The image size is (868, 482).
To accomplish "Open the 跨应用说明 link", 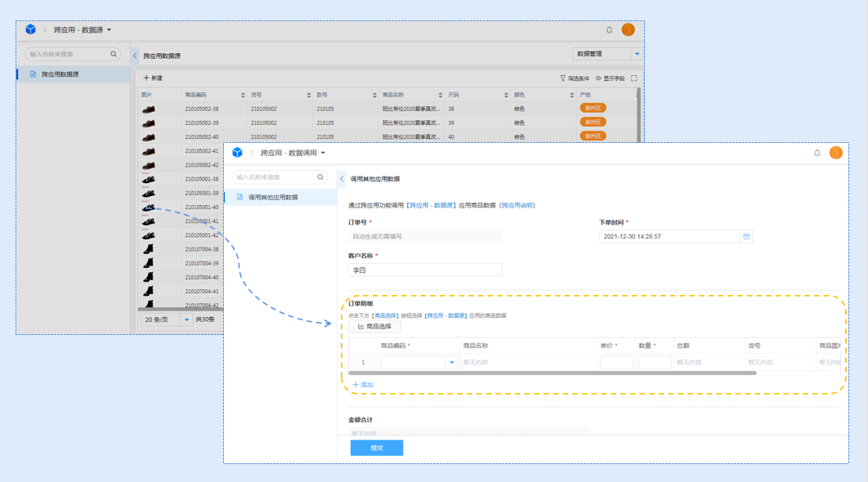I will pyautogui.click(x=517, y=206).
